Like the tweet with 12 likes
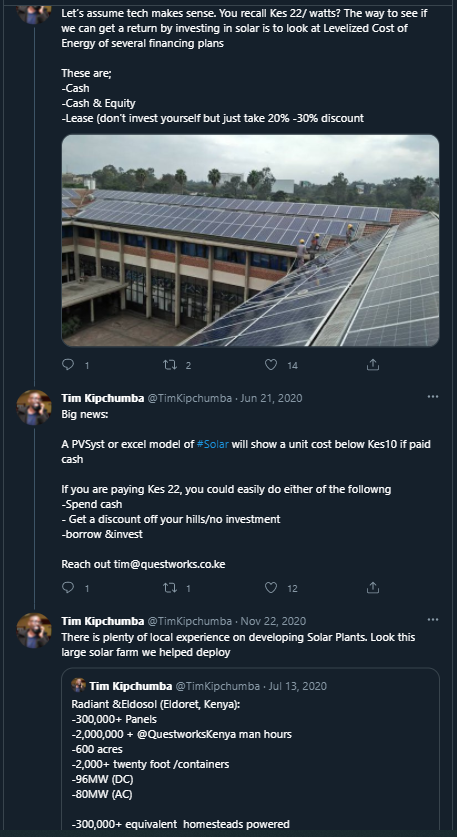Viewport: 457px width, 837px height. (x=271, y=588)
